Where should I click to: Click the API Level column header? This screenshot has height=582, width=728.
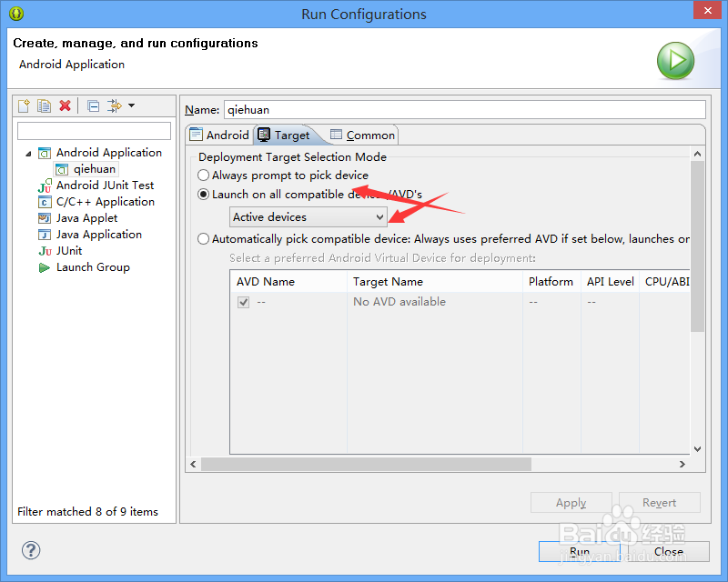pos(610,282)
